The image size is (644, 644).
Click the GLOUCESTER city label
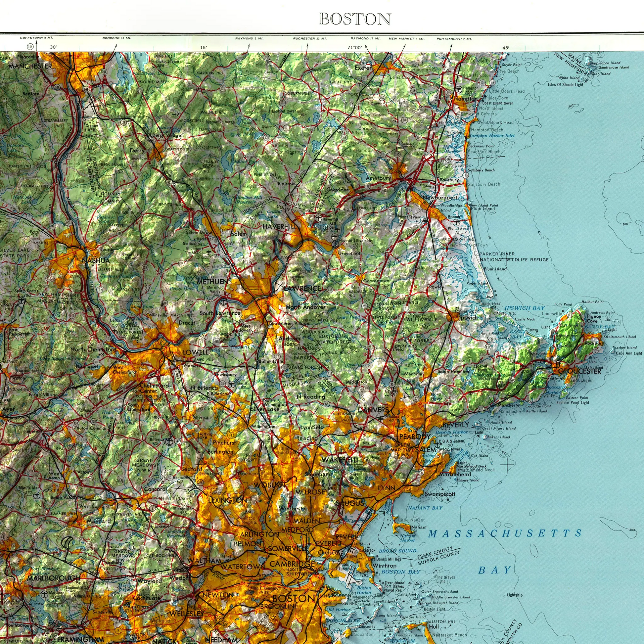coord(579,371)
